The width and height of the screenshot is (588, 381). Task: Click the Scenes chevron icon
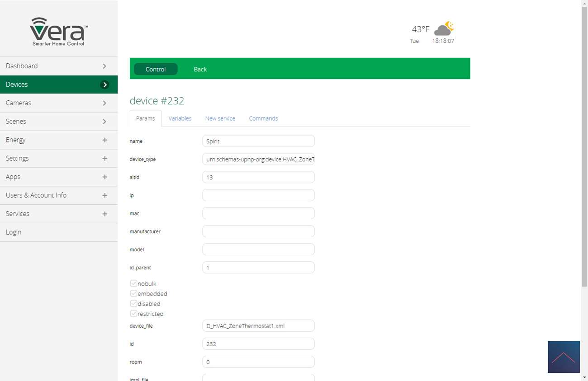pyautogui.click(x=104, y=122)
